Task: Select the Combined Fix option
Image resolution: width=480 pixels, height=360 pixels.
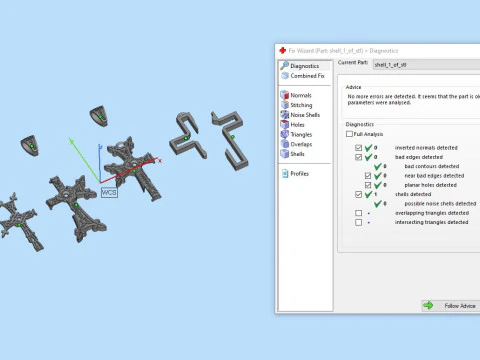Action: pos(304,76)
